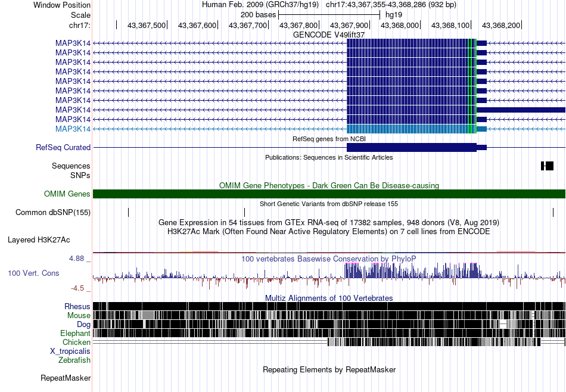Click the dark green OMIM Genes bar
Image resolution: width=566 pixels, height=392 pixels.
(329, 194)
